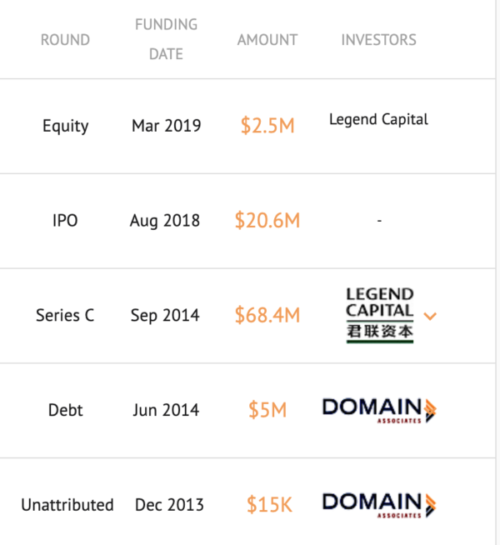
Task: Sort by the FUNDING DATE column header
Action: click(166, 39)
